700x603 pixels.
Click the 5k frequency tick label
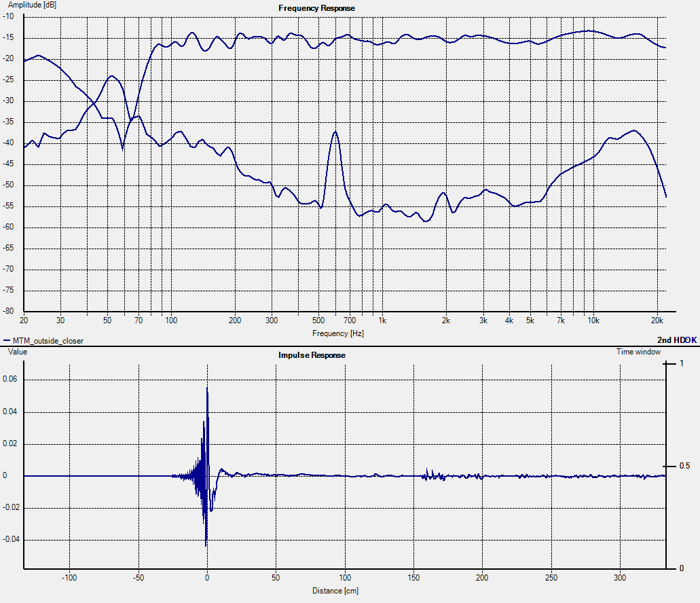click(530, 321)
